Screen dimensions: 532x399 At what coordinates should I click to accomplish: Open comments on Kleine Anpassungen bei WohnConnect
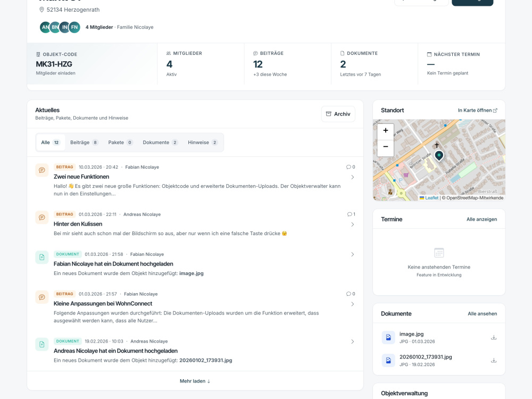coord(351,294)
